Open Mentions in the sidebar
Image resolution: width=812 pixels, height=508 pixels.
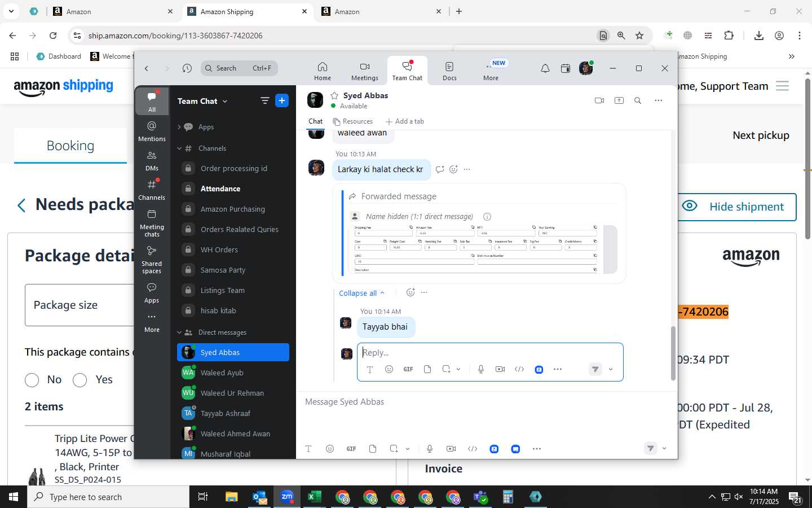pos(152,131)
